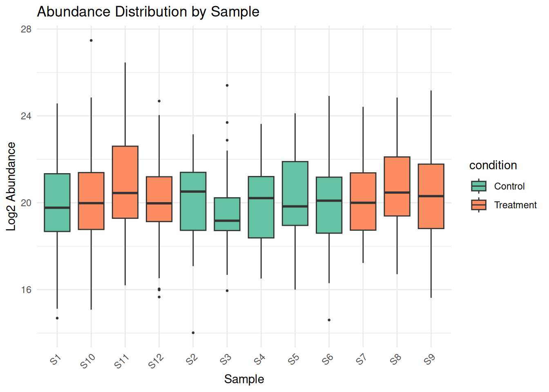Select the "Treatment" legend label text

pos(515,205)
